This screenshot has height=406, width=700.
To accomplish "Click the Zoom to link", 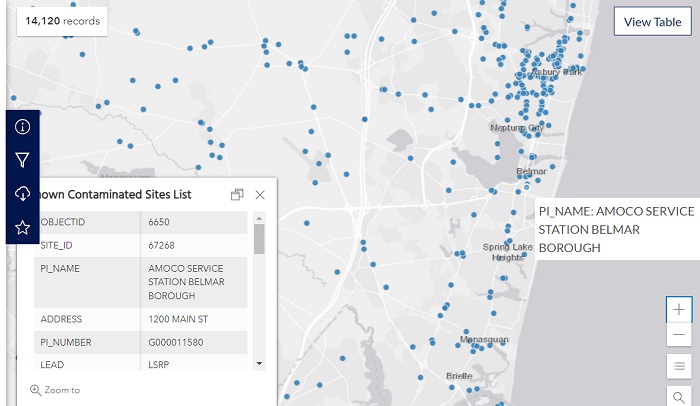I will (55, 390).
